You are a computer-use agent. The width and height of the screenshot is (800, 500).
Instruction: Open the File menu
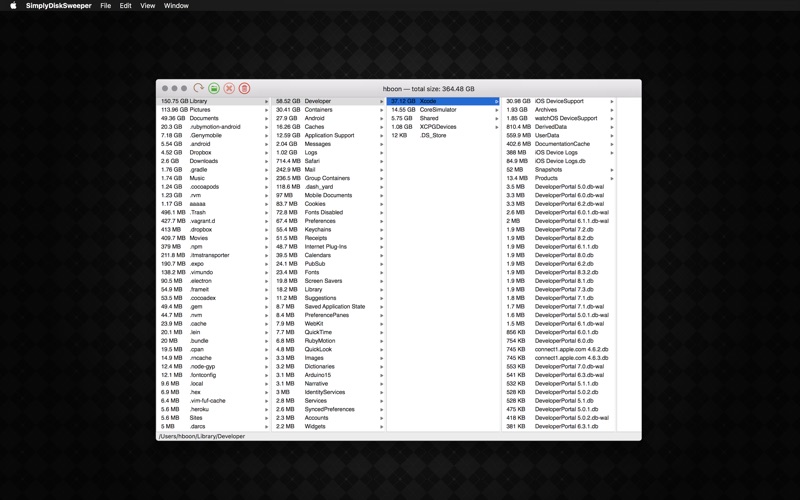[106, 6]
